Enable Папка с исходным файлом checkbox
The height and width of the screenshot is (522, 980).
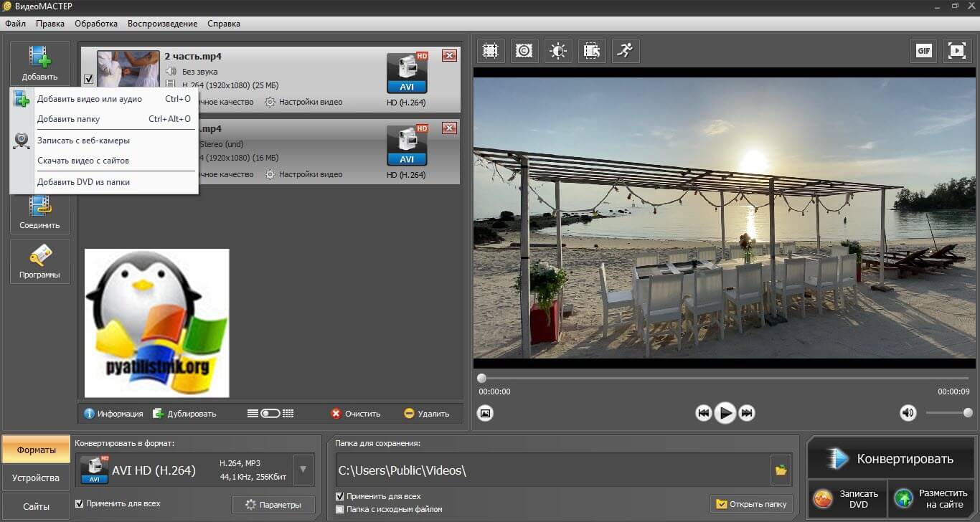pos(340,509)
